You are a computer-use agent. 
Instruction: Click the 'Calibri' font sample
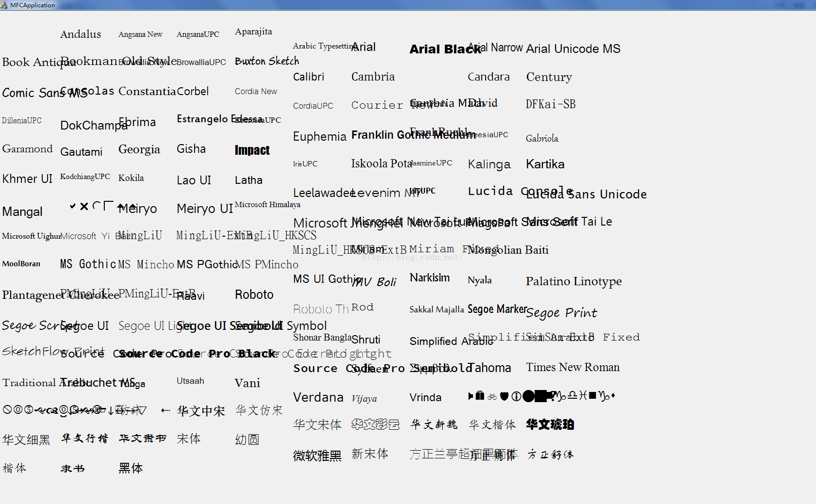[x=309, y=77]
